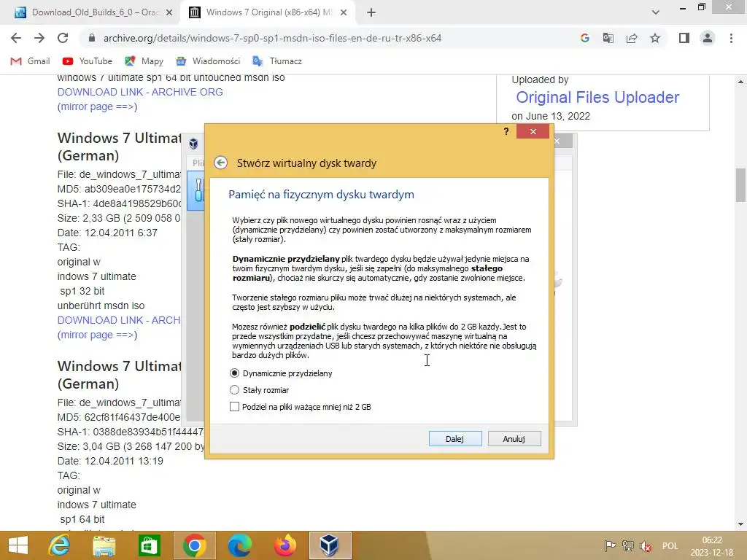The image size is (747, 560).
Task: Click the Anuluj button
Action: pos(514,438)
